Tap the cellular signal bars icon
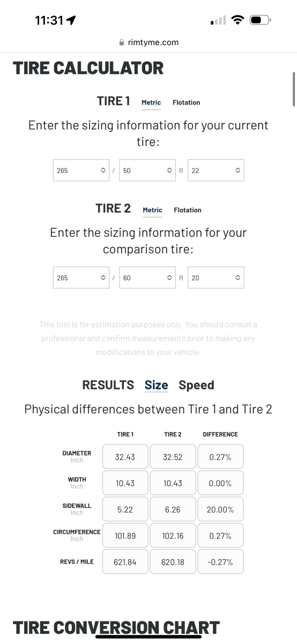This screenshot has height=644, width=297. (x=219, y=20)
